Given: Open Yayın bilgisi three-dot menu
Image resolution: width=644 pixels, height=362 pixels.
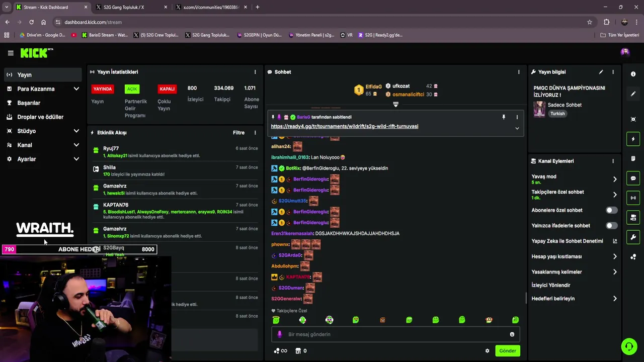Looking at the screenshot, I should pyautogui.click(x=613, y=72).
